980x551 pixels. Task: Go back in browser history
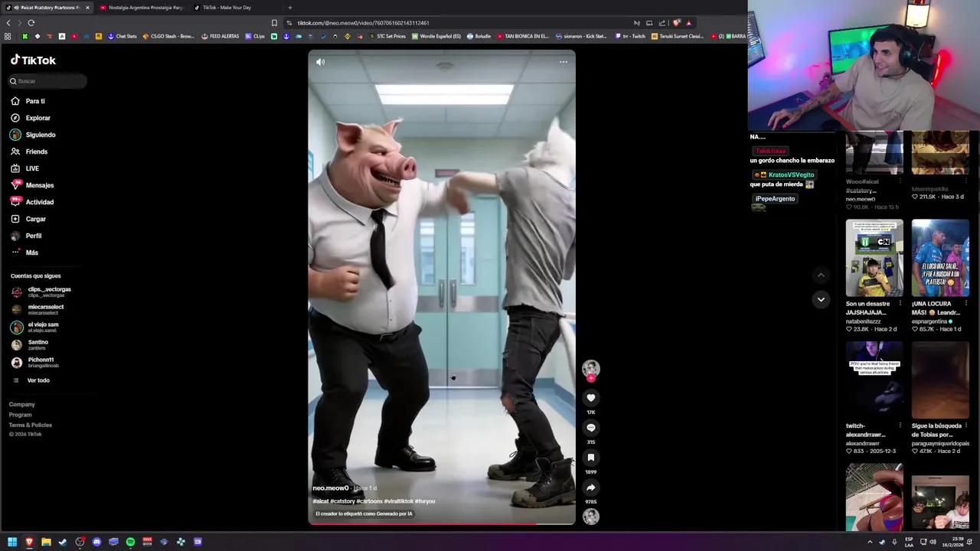coord(8,23)
